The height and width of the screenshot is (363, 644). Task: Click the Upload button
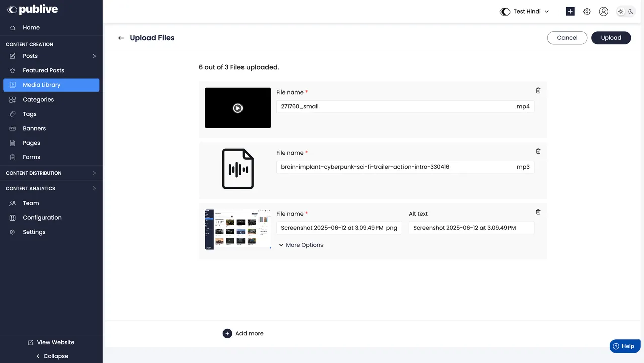pos(611,38)
